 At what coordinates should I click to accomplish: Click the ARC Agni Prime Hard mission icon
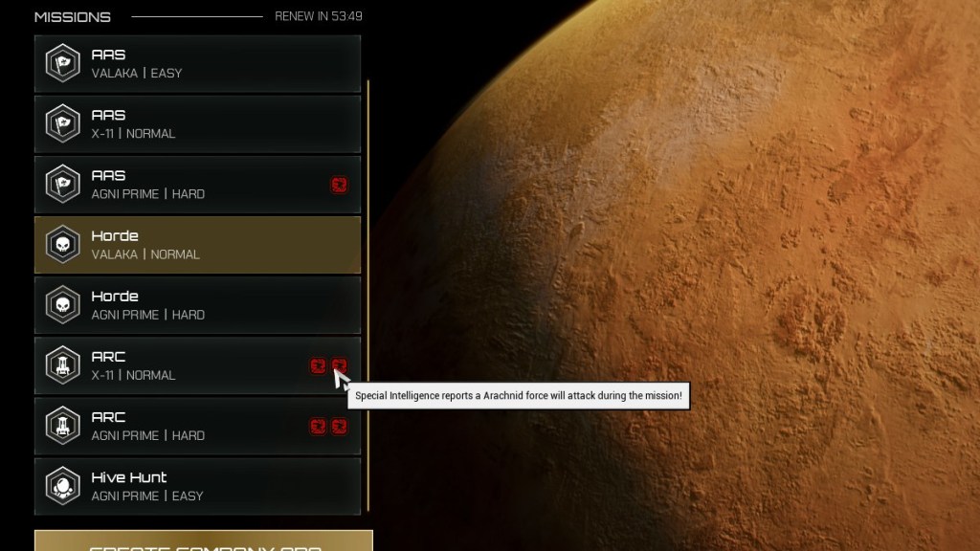tap(62, 427)
